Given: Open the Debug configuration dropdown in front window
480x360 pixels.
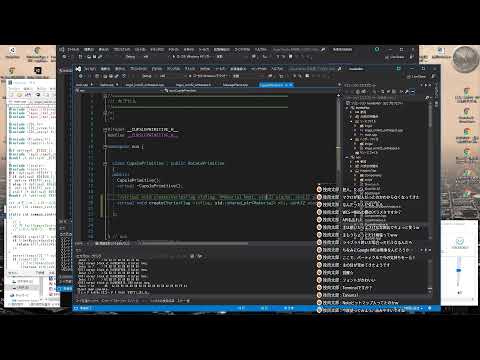Looking at the screenshot, I should (148, 76).
